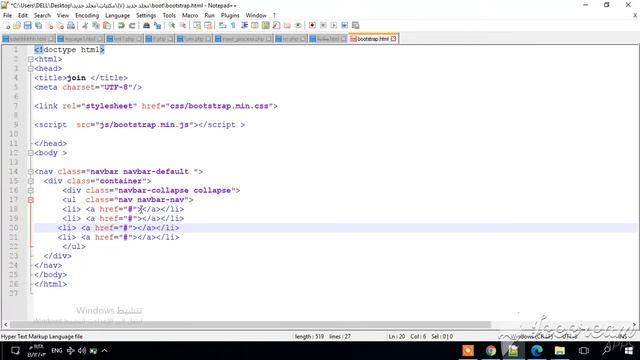Click the Save All toolbar icon
The height and width of the screenshot is (360, 640).
(38, 25)
